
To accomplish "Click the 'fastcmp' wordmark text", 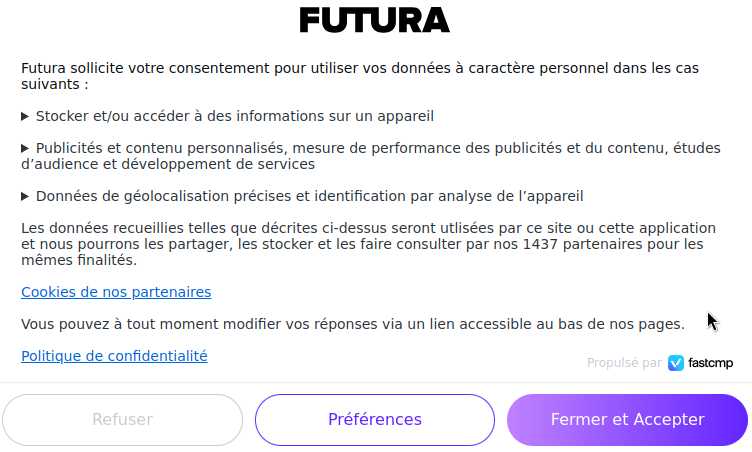I will coord(710,363).
